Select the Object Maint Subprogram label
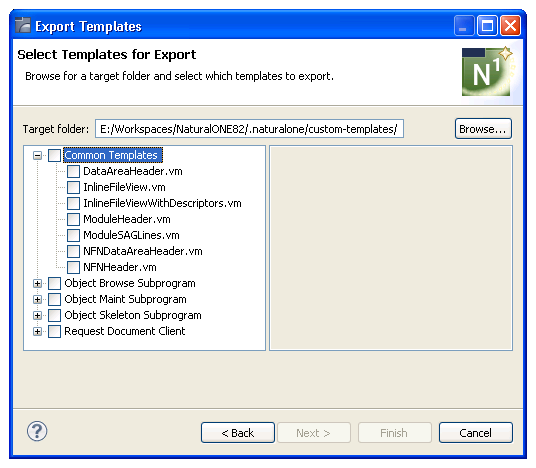The height and width of the screenshot is (468, 536). [x=125, y=299]
